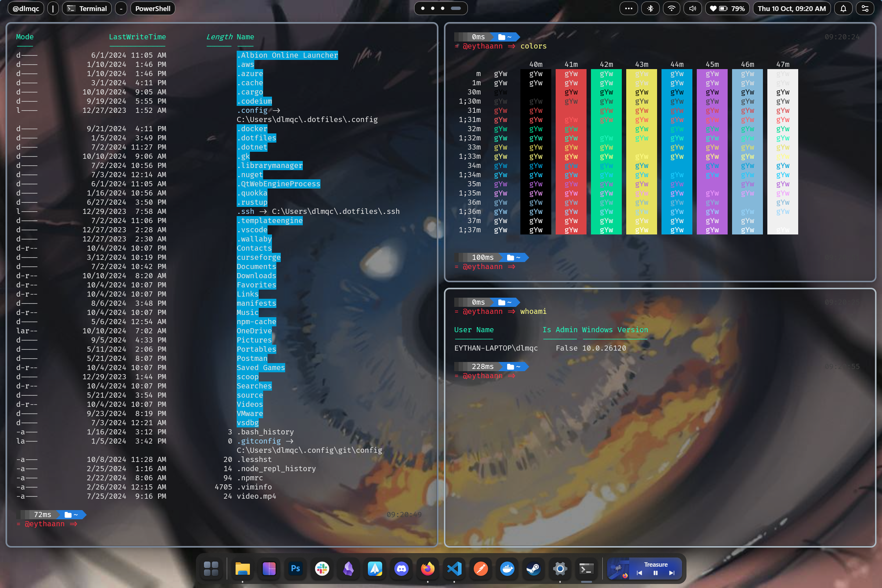Open Docker Desktop from the dock
This screenshot has width=882, height=588.
(507, 569)
